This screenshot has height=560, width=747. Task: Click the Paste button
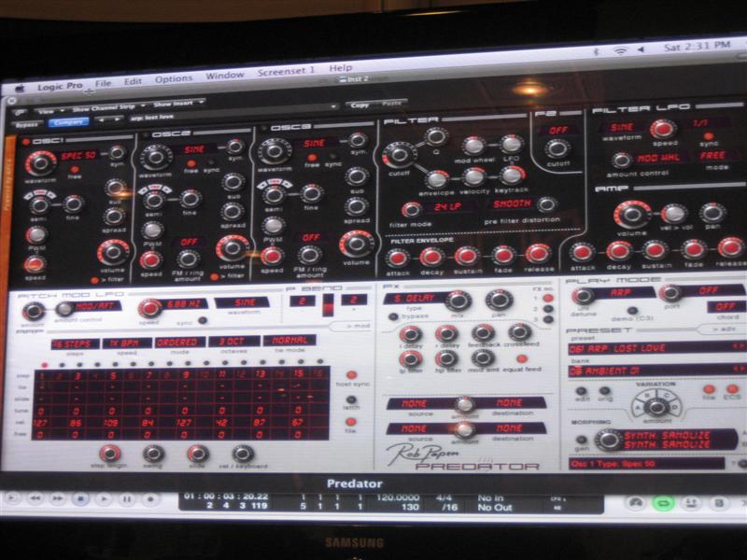[391, 103]
